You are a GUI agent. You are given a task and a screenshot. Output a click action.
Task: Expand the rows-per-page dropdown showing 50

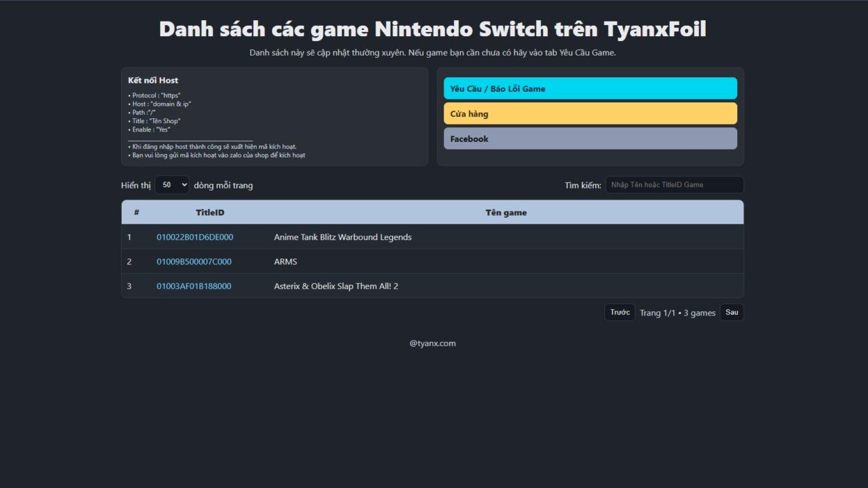tap(172, 185)
